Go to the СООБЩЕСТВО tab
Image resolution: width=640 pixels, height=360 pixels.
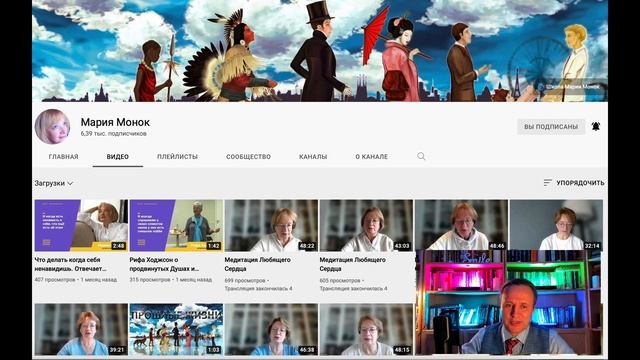[x=248, y=156]
